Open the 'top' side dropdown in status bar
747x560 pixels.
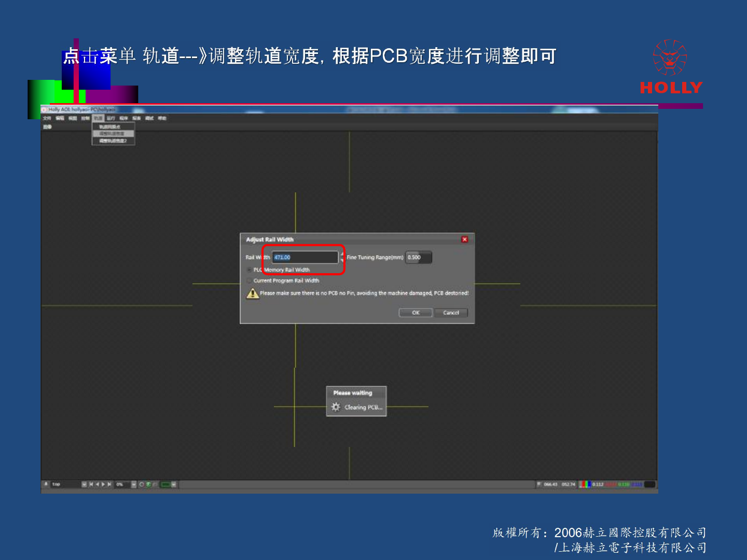[x=84, y=484]
